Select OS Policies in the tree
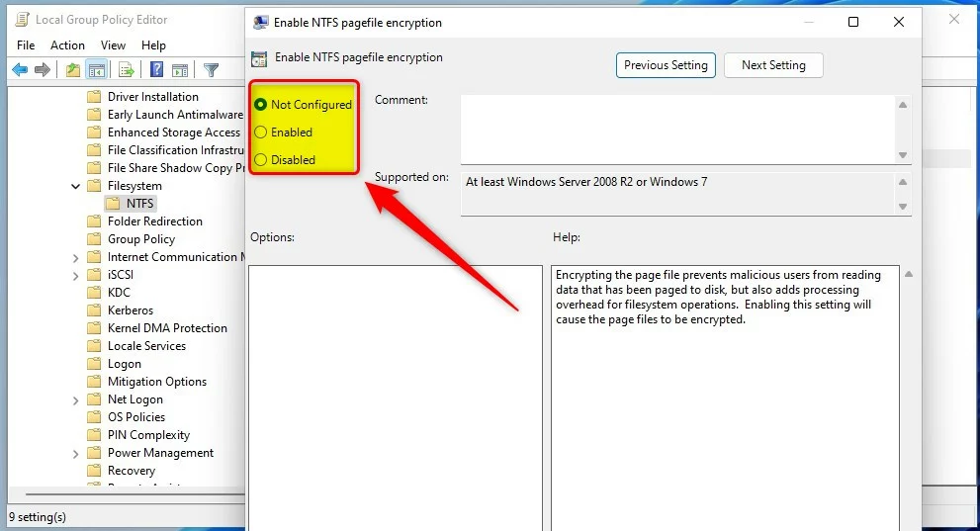Screen dimensions: 980x531 click(x=136, y=417)
